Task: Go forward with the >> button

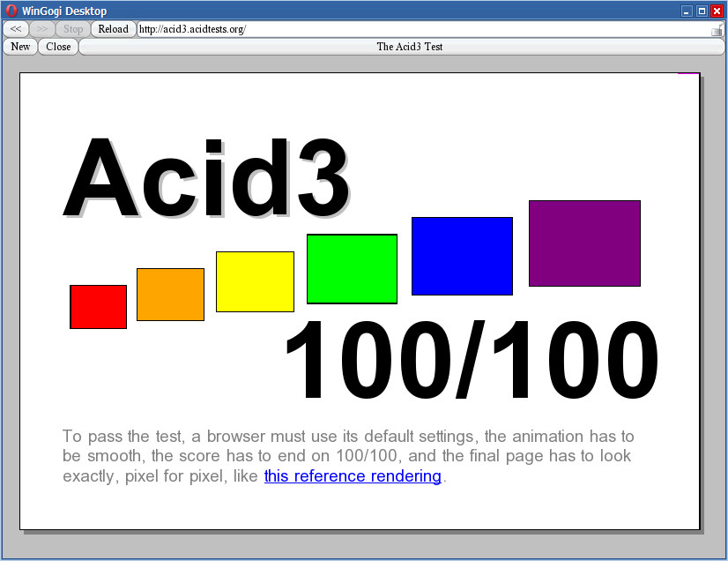Action: pos(42,29)
